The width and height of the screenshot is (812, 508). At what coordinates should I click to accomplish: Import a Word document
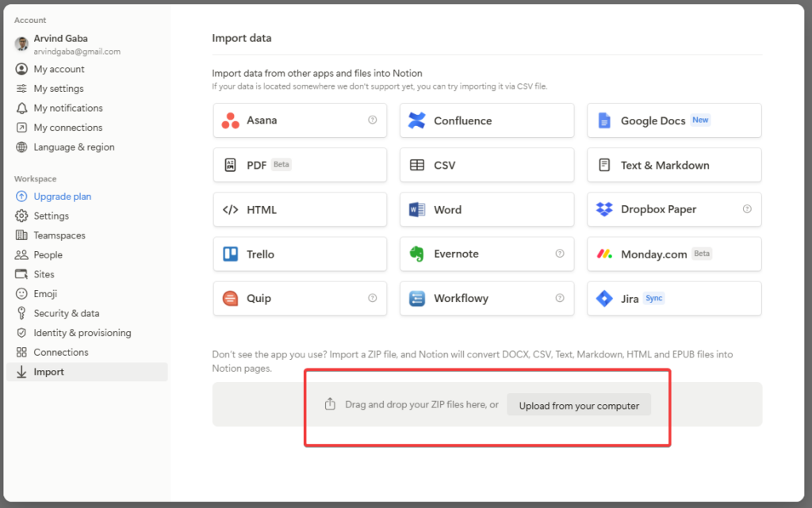coord(487,209)
